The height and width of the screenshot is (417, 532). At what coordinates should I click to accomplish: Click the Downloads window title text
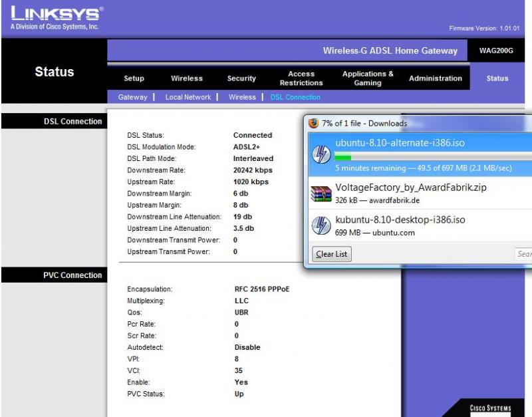[x=364, y=123]
